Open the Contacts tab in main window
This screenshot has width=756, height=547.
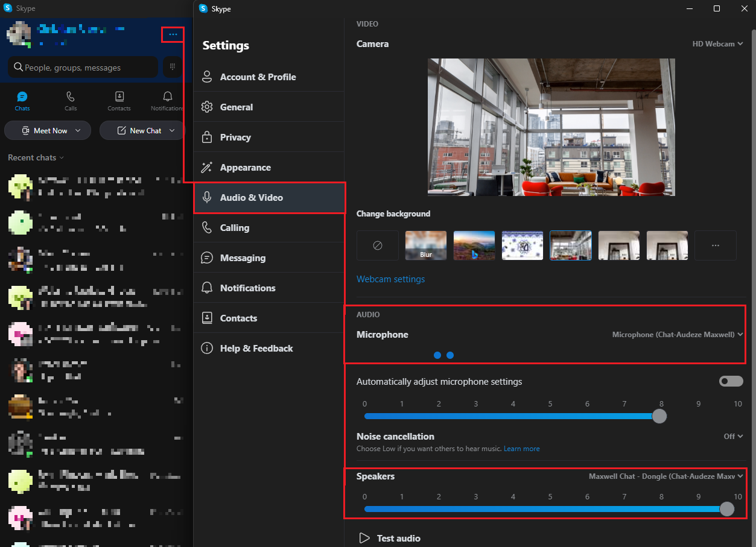(x=119, y=101)
